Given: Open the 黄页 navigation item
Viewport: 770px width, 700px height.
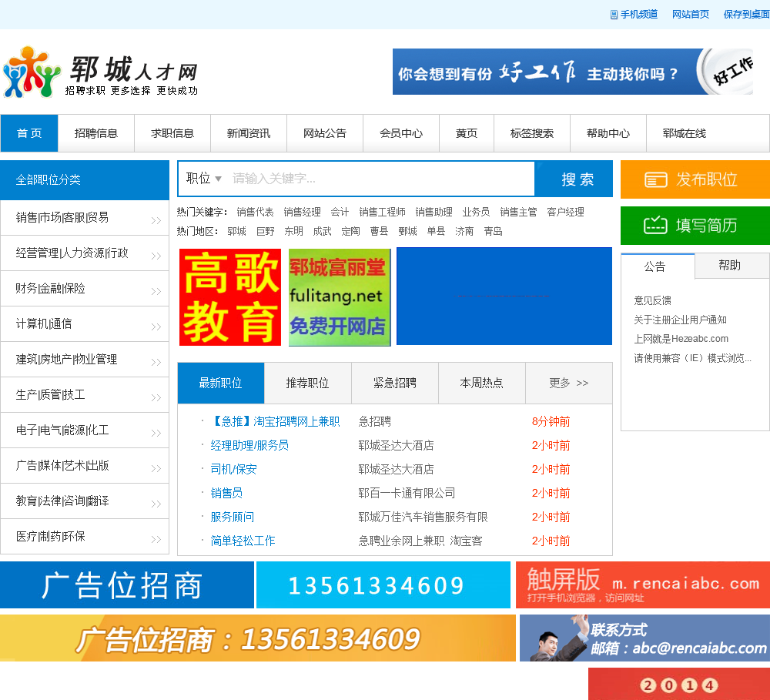Looking at the screenshot, I should (x=467, y=133).
